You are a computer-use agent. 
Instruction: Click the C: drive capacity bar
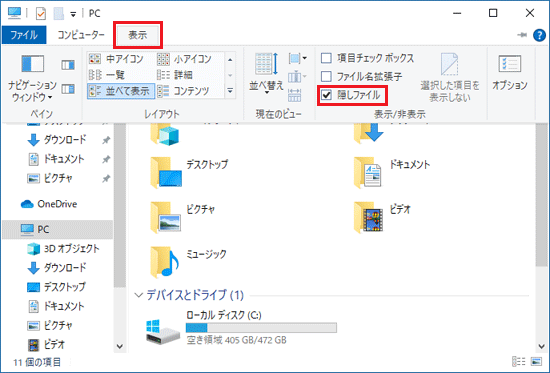(261, 328)
